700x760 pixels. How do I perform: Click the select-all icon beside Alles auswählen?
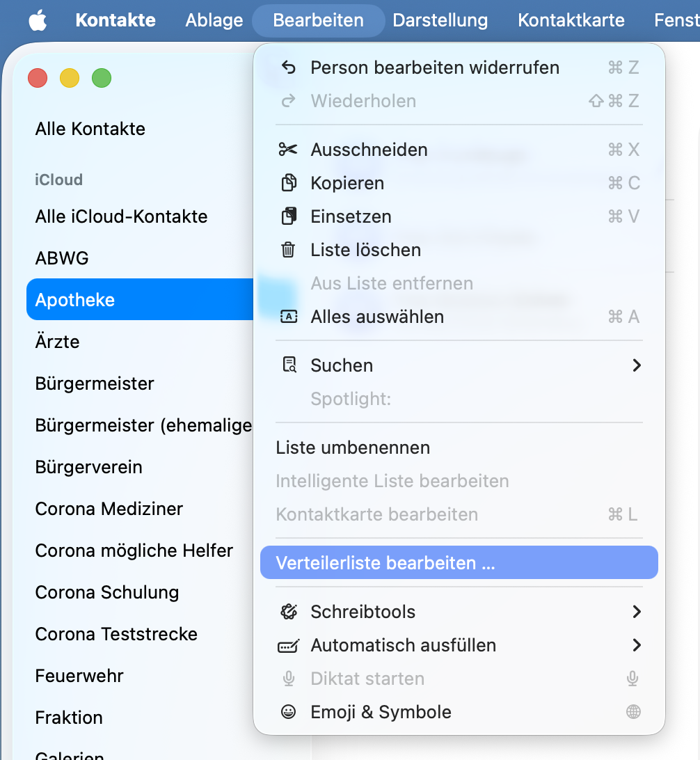click(x=289, y=317)
